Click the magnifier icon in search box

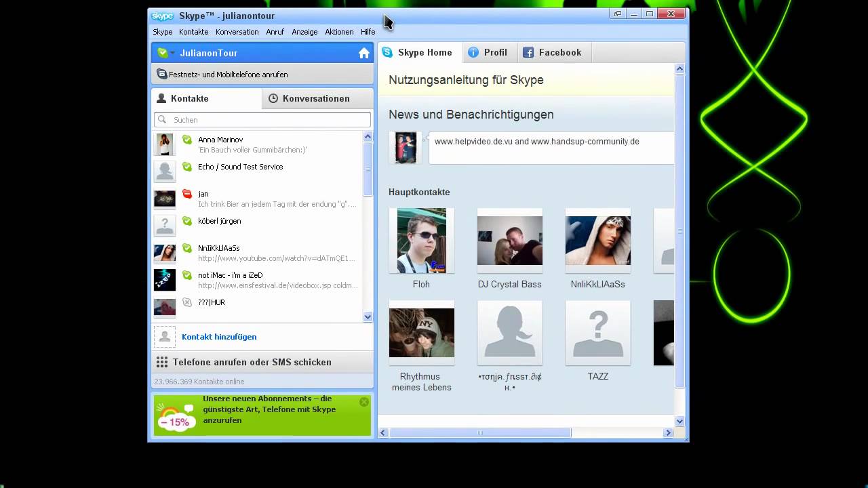pos(162,120)
